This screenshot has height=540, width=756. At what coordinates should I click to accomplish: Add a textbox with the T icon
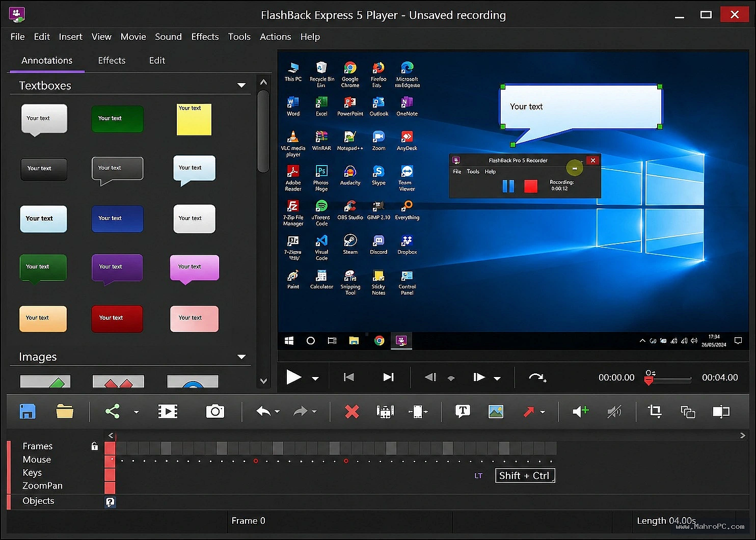tap(463, 411)
